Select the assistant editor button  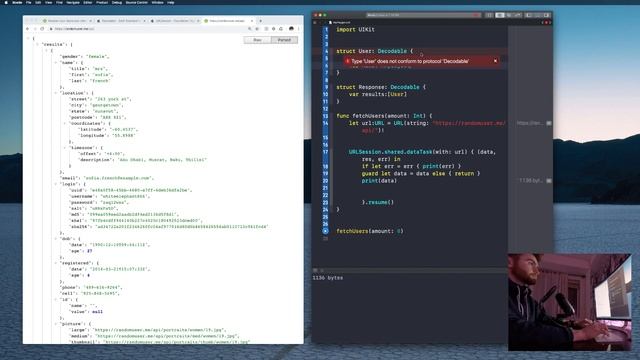509,15
